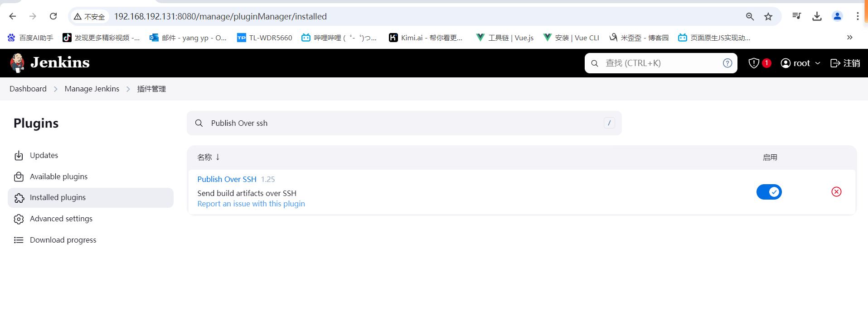Click the browser forward arrow
This screenshot has width=868, height=315.
33,16
